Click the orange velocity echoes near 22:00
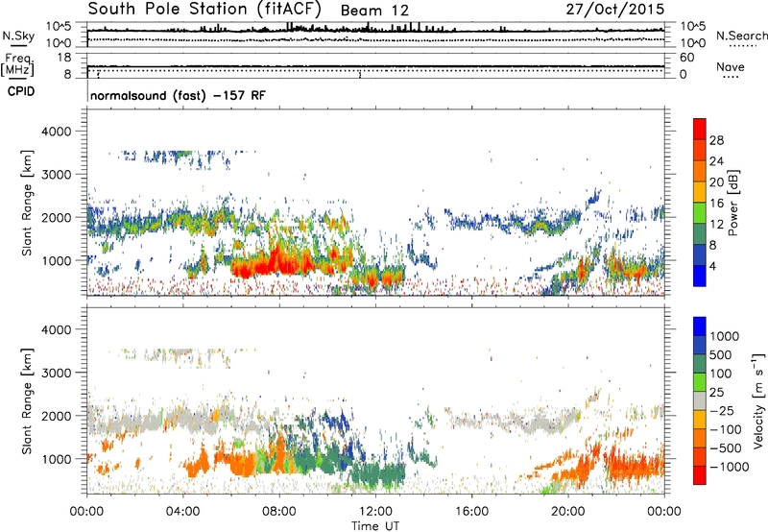This screenshot has width=768, height=532. pos(635,464)
